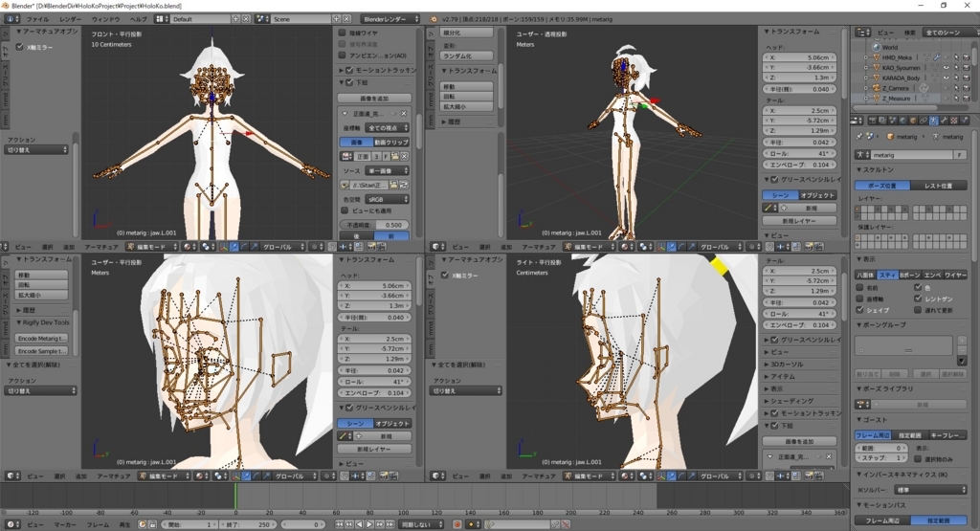Open the Bone properties tab icon
The width and height of the screenshot is (980, 531).
(944, 121)
